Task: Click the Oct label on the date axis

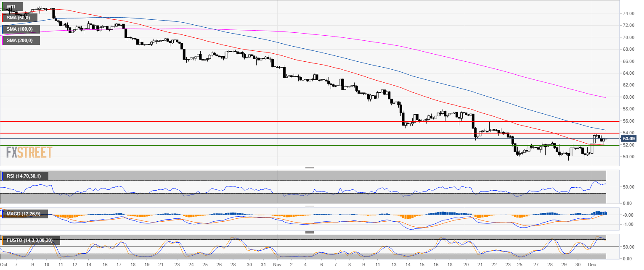Action: [5, 265]
